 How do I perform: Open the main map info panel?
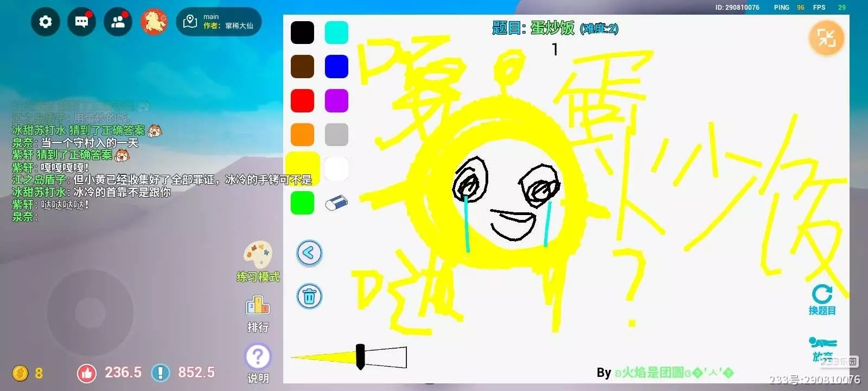click(219, 22)
